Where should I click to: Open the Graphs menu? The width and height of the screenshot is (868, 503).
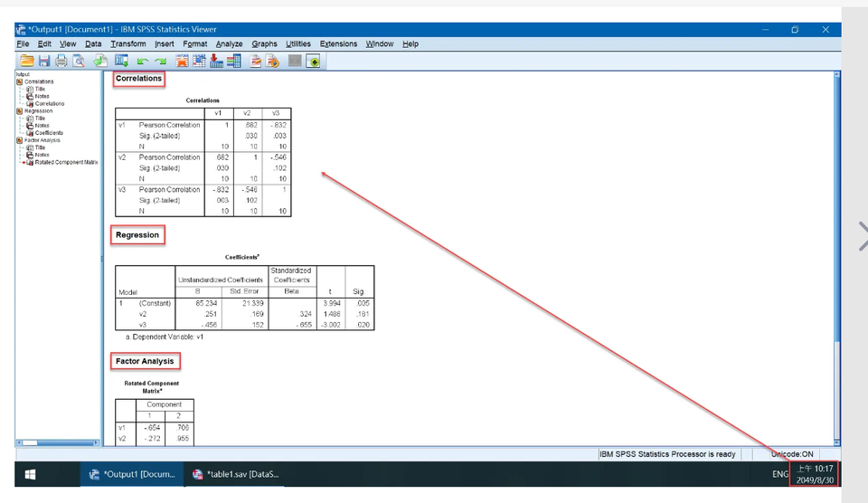point(265,43)
